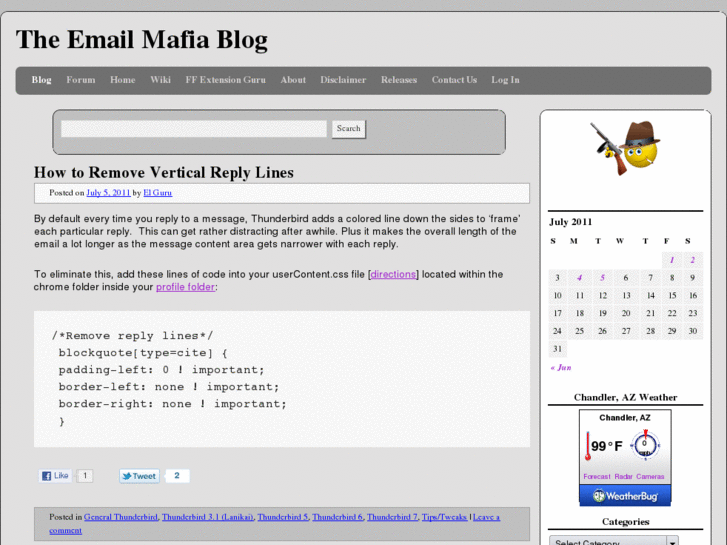Click the /*Remove reply lines*/ comment line
Screen dimensions: 727x545
click(133, 336)
